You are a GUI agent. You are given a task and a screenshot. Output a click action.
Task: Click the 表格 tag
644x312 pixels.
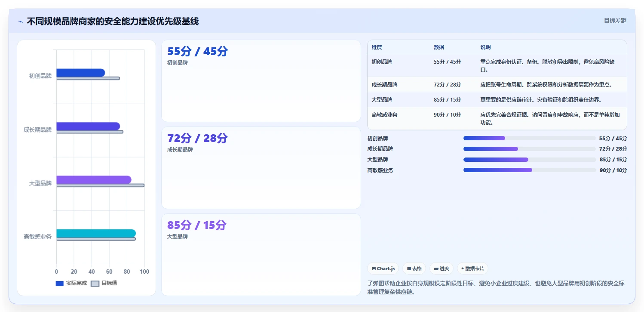pos(414,269)
